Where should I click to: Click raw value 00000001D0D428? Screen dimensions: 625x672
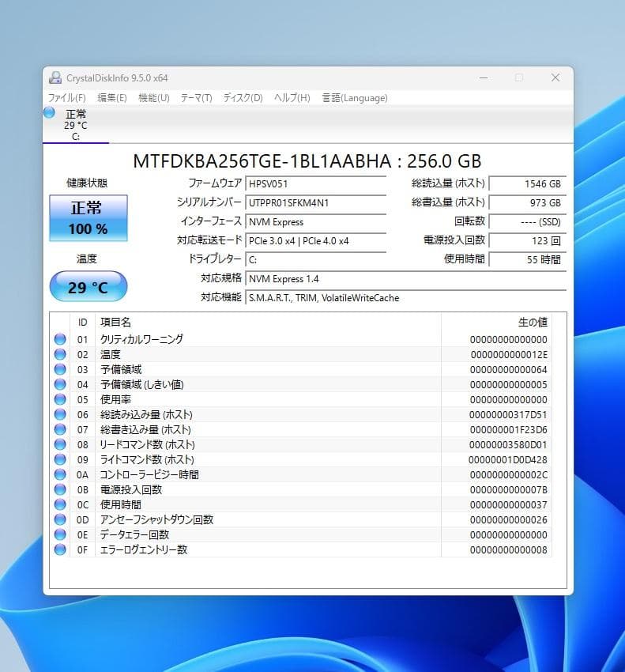pyautogui.click(x=507, y=459)
